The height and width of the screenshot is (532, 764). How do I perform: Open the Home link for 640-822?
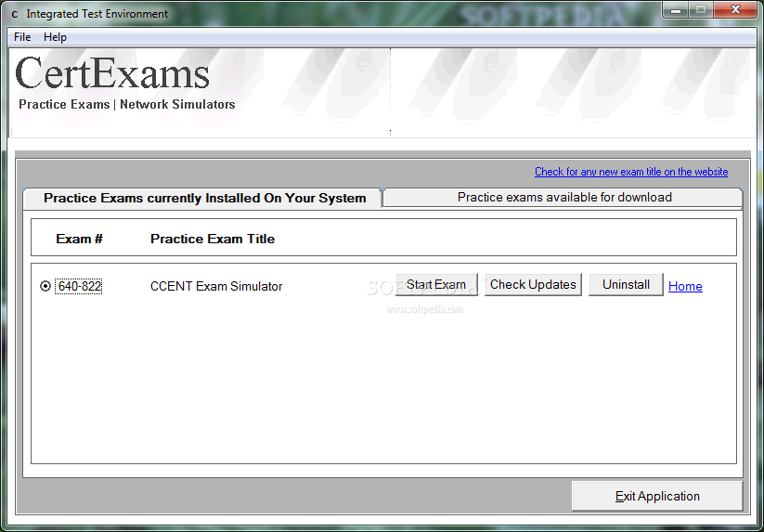pyautogui.click(x=685, y=287)
